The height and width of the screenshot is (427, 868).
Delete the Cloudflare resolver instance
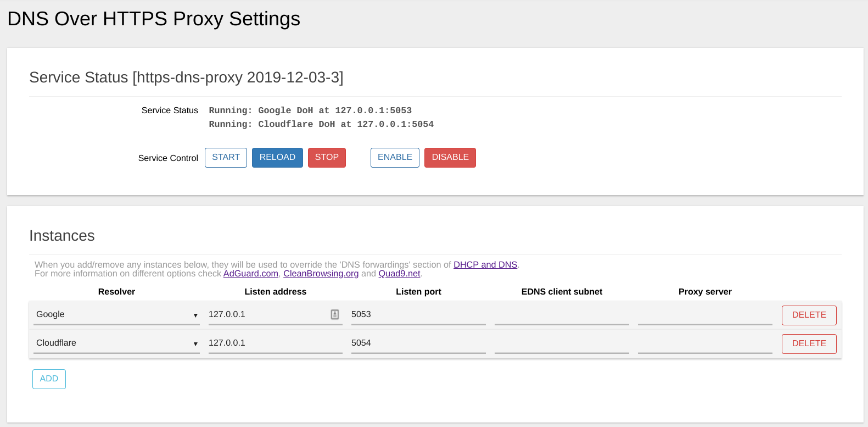point(809,343)
